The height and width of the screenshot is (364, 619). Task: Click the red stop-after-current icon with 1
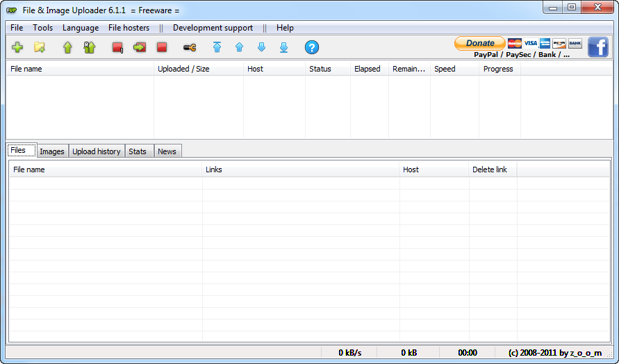tap(117, 48)
